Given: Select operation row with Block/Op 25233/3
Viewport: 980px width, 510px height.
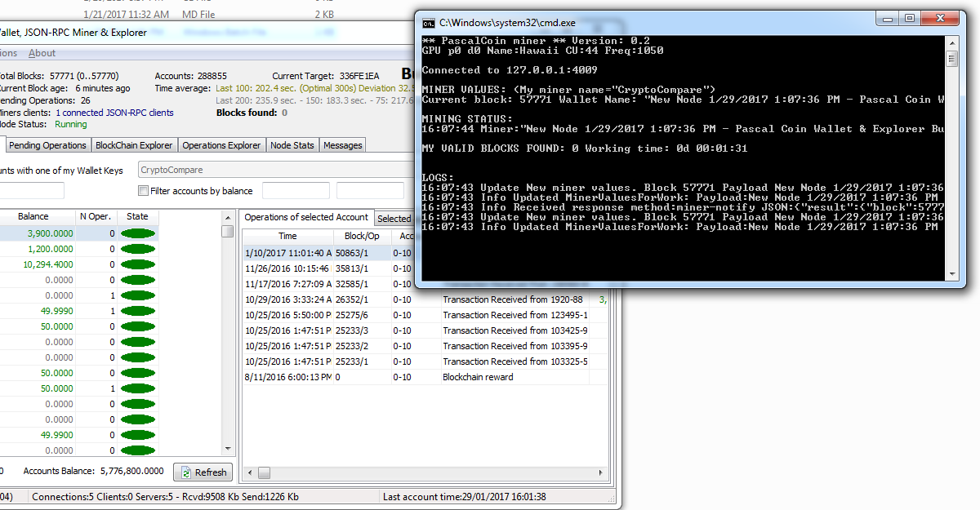Looking at the screenshot, I should coord(426,330).
